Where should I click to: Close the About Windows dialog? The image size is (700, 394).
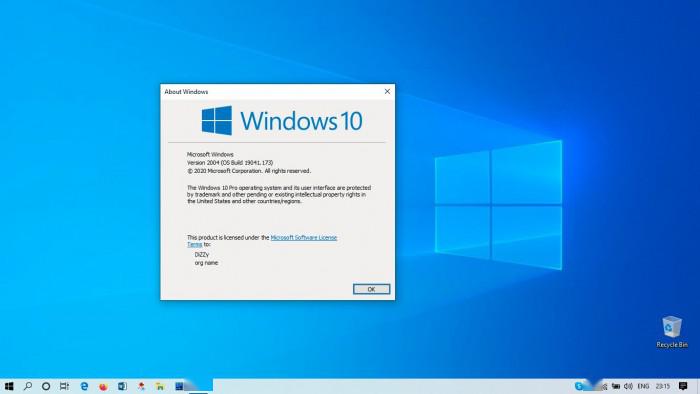point(387,91)
